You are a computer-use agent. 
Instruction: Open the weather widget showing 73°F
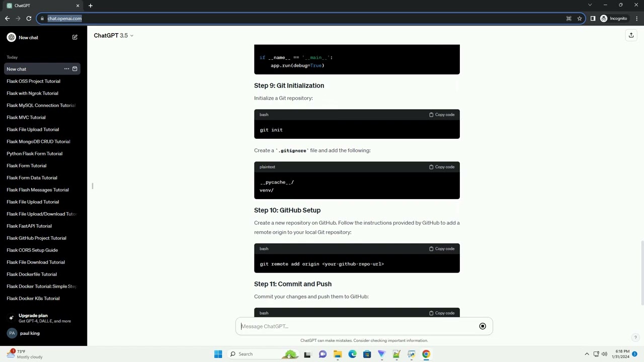click(x=25, y=354)
